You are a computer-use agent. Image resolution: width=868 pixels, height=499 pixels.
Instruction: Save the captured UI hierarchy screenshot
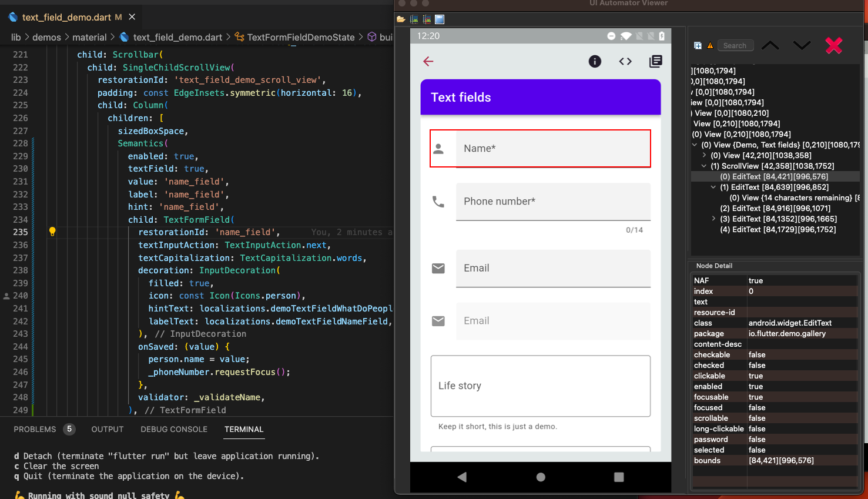click(439, 19)
